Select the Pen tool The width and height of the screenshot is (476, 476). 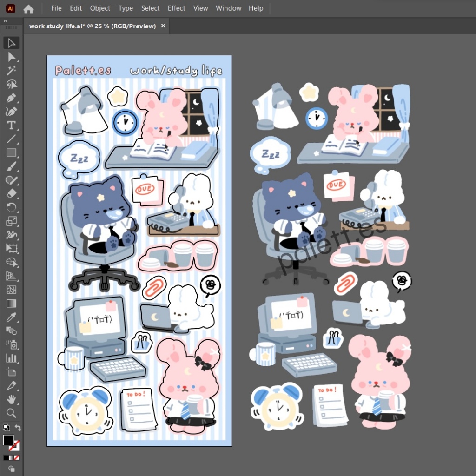(x=11, y=98)
